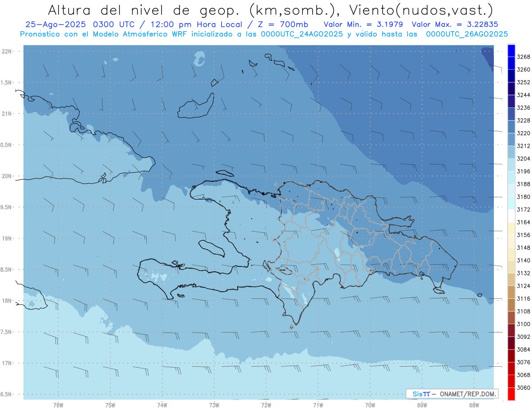Click the 68W longitude axis label
The height and width of the screenshot is (411, 532).
pos(474,405)
